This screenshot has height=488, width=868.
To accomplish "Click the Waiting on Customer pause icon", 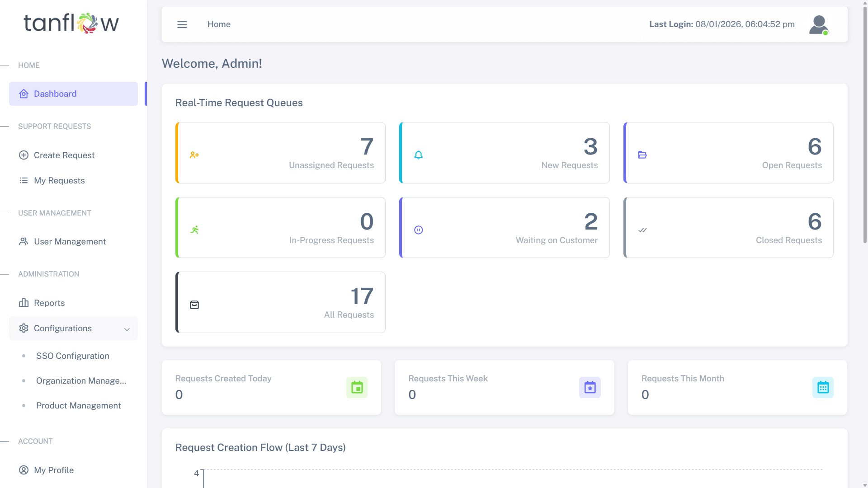I will coord(419,230).
